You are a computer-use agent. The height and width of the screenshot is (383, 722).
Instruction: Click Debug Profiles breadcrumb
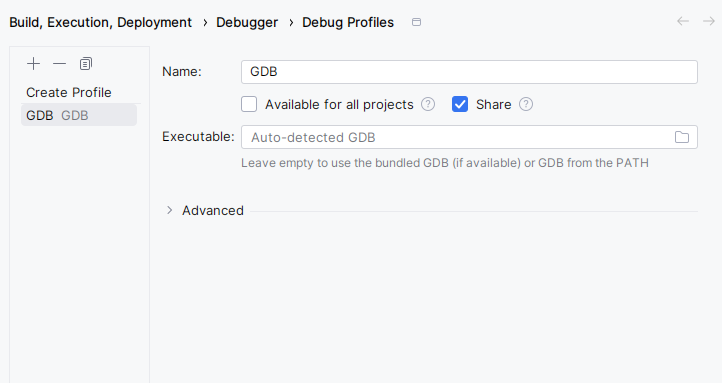(x=348, y=23)
